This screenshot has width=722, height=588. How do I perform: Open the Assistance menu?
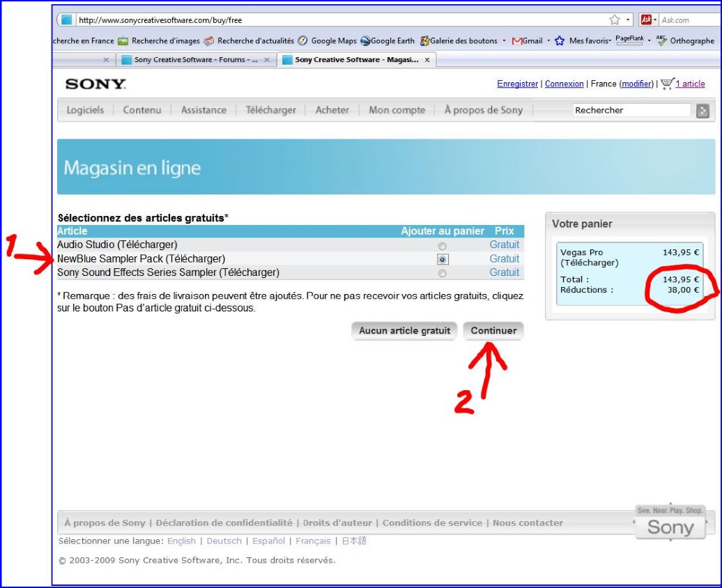(203, 110)
